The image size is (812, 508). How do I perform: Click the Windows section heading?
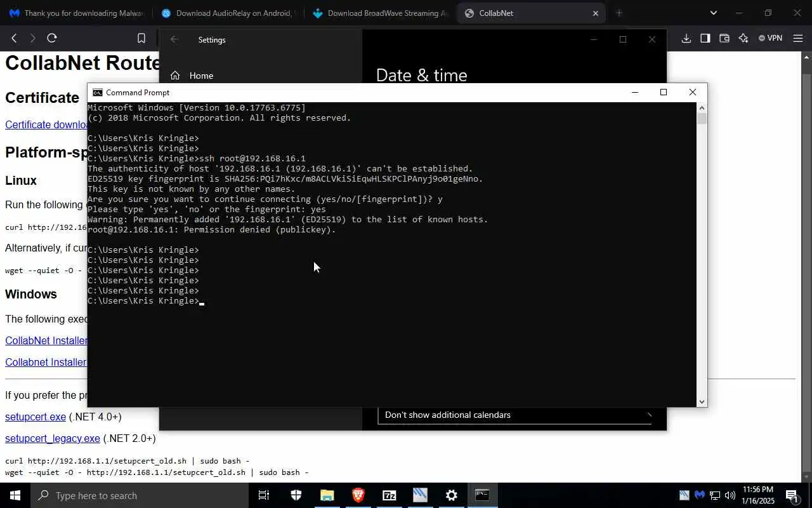pyautogui.click(x=31, y=294)
